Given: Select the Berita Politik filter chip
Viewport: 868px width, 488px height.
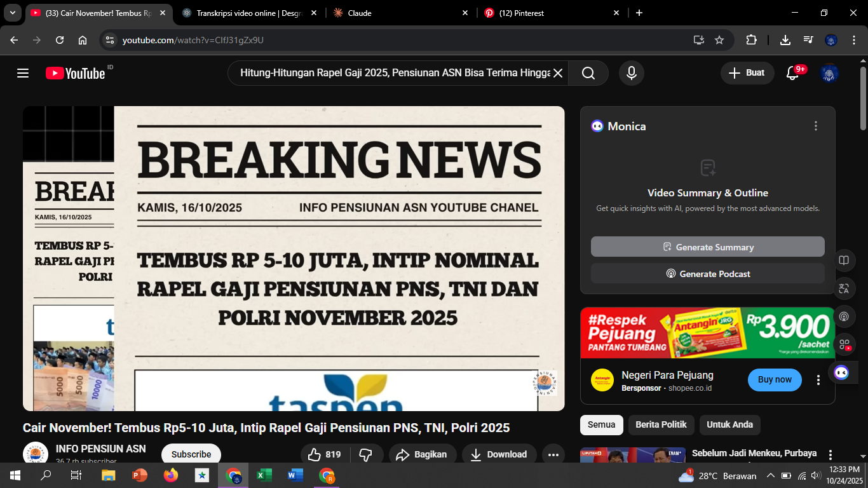Looking at the screenshot, I should [x=661, y=424].
